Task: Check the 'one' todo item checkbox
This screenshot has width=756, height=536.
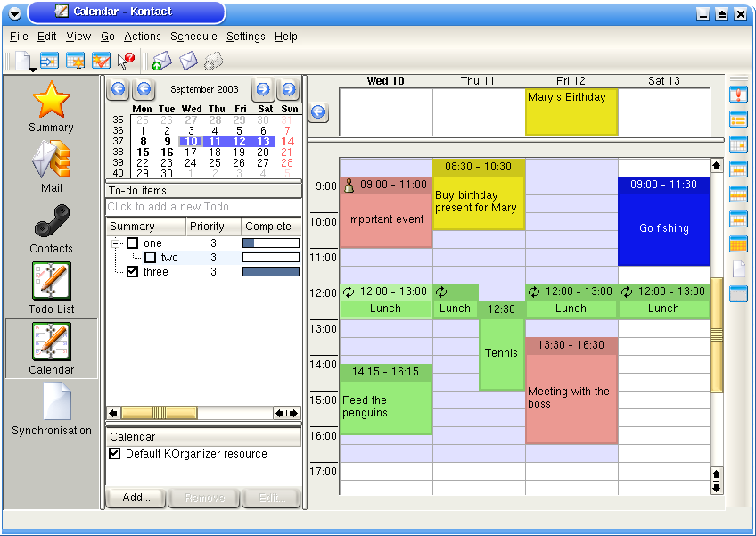Action: tap(133, 243)
